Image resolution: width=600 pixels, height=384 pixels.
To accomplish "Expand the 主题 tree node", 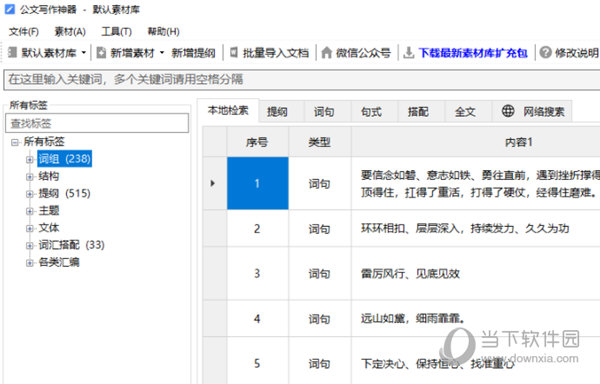I will coord(29,211).
